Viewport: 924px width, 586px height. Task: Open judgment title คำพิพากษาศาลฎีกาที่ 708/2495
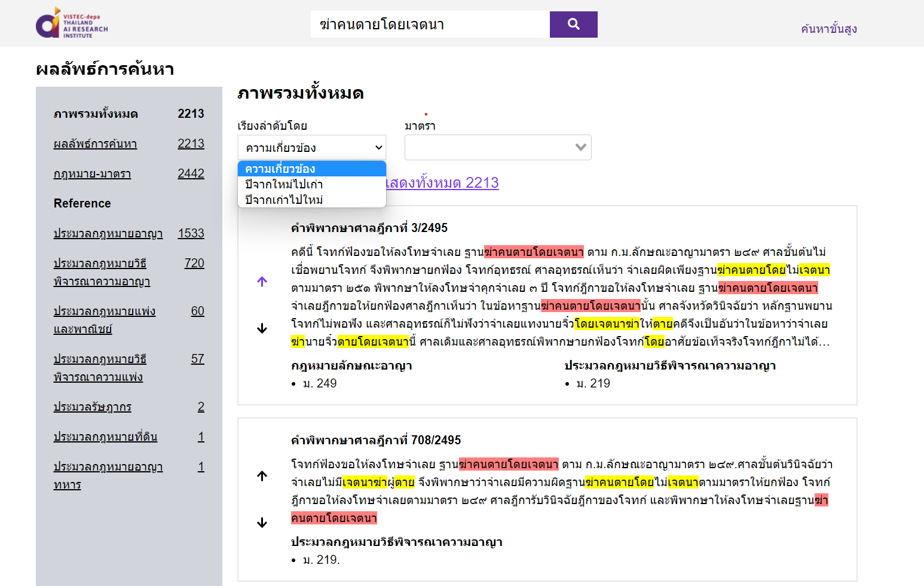point(375,440)
